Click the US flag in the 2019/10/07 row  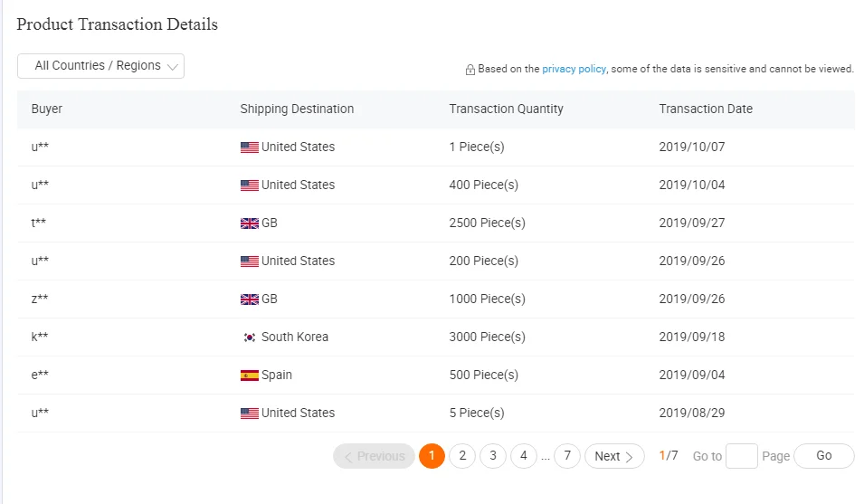(250, 147)
